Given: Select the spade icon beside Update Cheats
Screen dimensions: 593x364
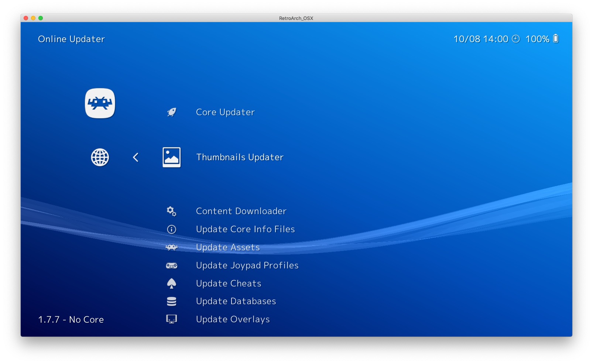Looking at the screenshot, I should click(x=172, y=283).
